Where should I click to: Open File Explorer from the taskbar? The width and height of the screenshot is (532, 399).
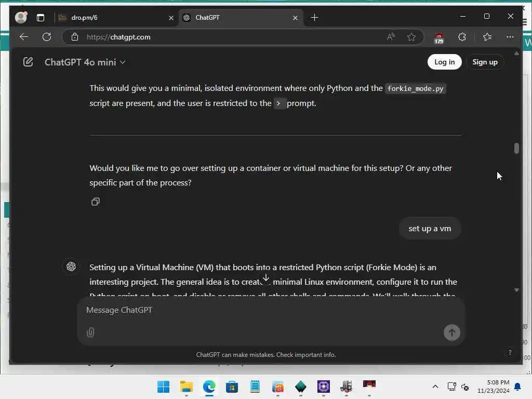click(x=187, y=387)
